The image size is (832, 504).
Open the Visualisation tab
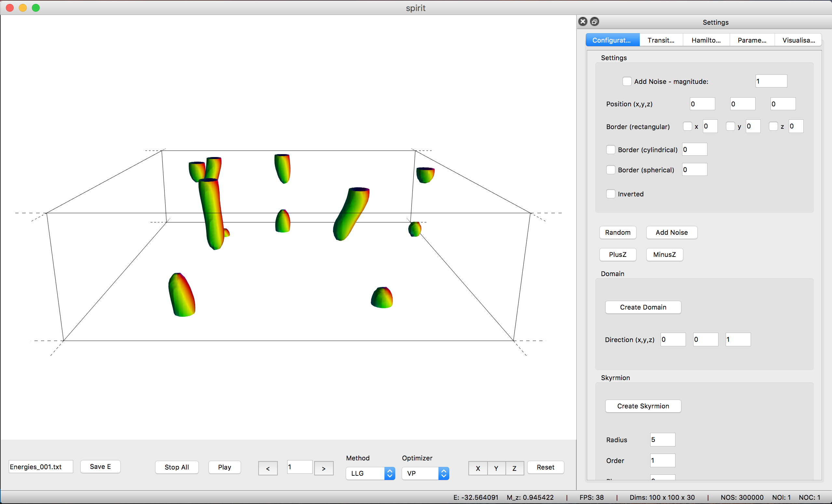click(798, 40)
